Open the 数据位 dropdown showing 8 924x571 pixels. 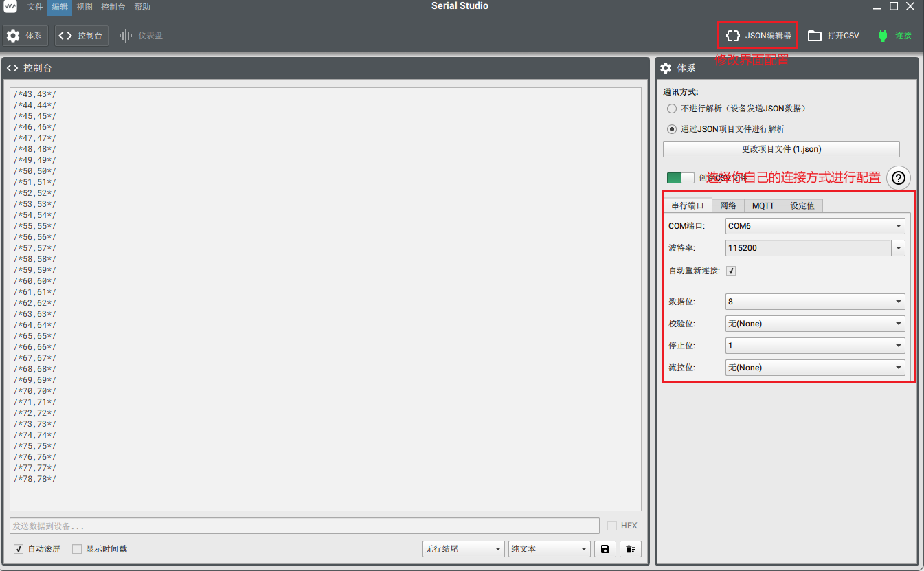pos(815,302)
